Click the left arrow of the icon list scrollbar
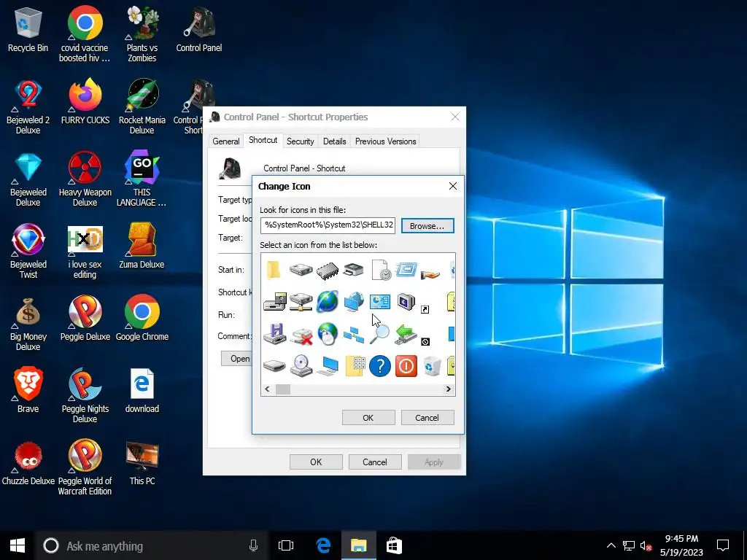 point(267,389)
